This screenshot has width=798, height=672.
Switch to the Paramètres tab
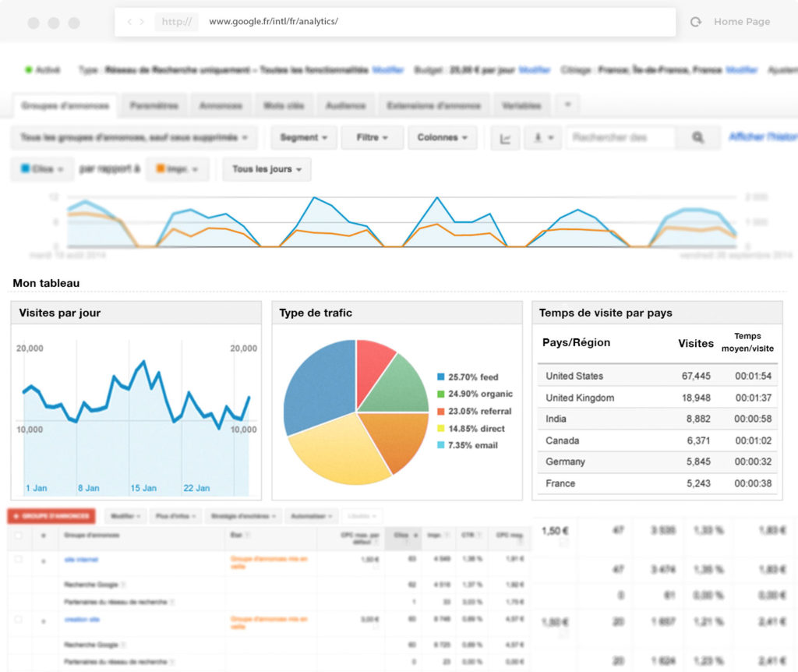click(x=154, y=106)
